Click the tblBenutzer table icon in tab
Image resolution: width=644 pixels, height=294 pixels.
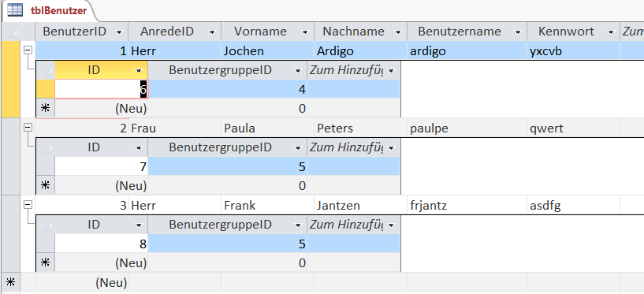click(15, 10)
